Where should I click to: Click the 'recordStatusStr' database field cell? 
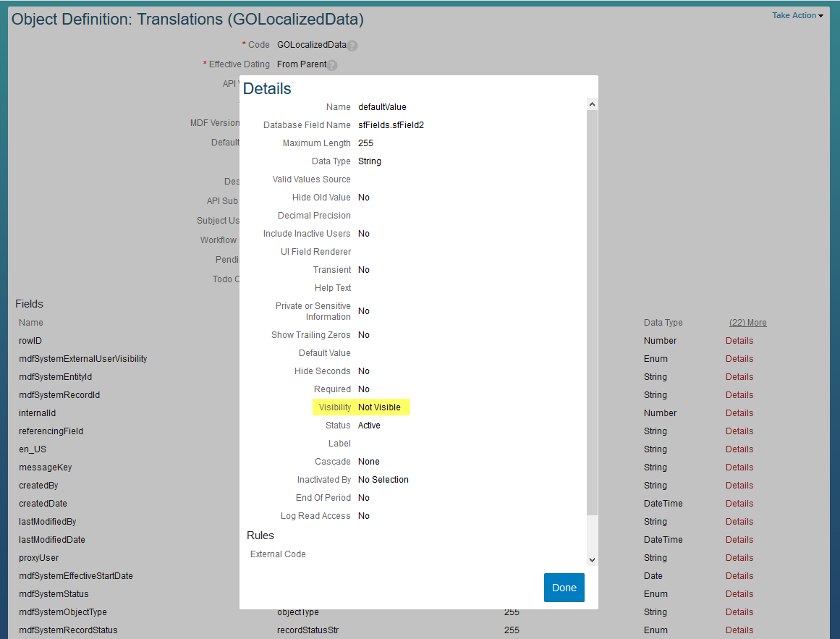[x=307, y=630]
